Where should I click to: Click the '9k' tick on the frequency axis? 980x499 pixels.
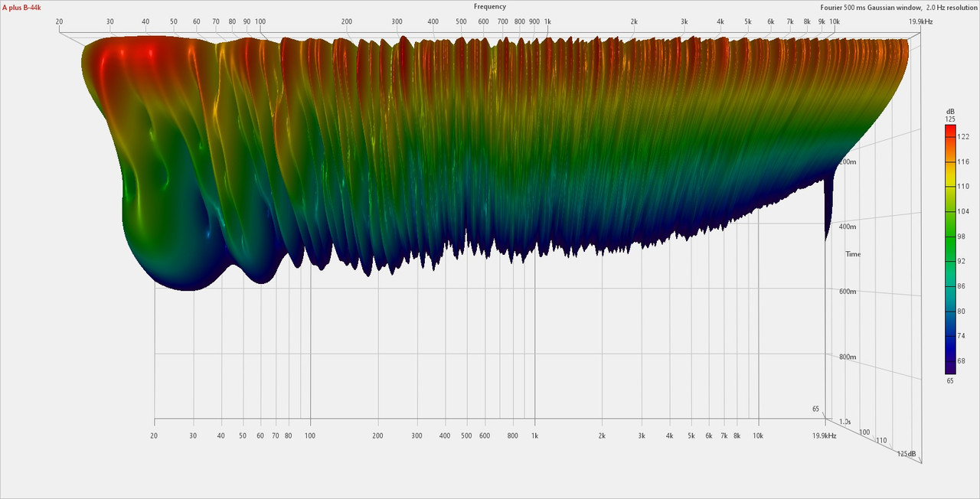coord(822,21)
